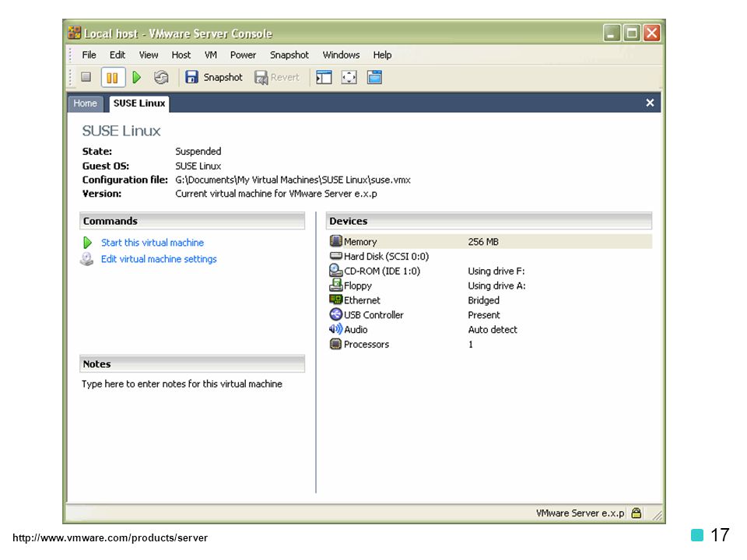The width and height of the screenshot is (747, 560).
Task: Take a snapshot with the Snapshot button
Action: pyautogui.click(x=213, y=77)
